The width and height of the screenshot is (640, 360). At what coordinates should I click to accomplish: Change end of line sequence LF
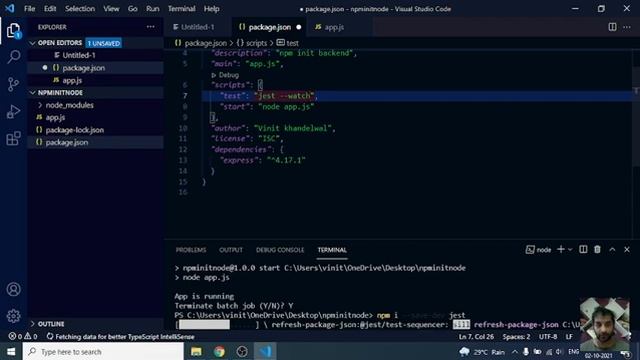click(569, 337)
